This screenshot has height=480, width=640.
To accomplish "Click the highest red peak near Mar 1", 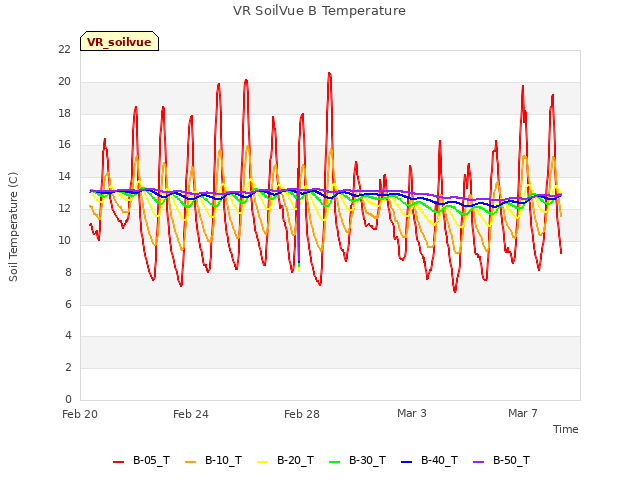I will pos(329,73).
